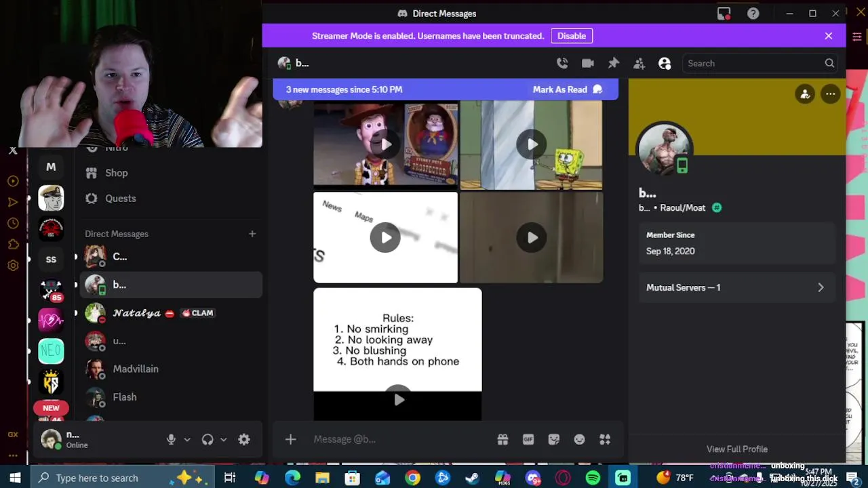
Task: Open Opera GX sidebar extensions icon
Action: pos(13,245)
